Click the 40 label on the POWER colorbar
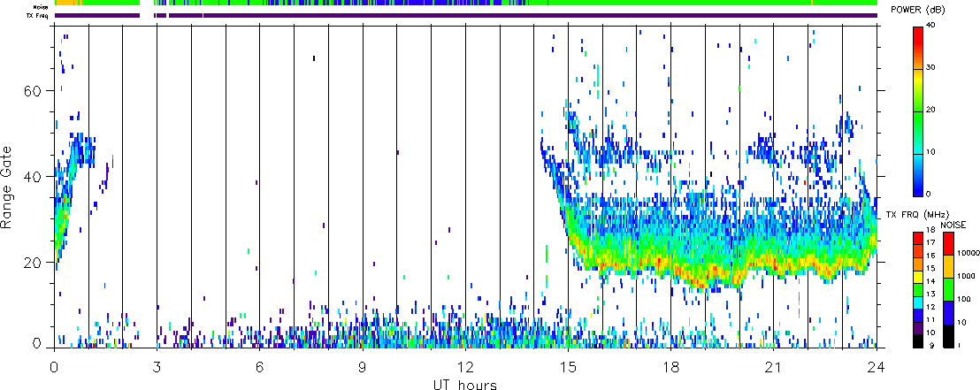The width and height of the screenshot is (980, 390). pos(930,25)
